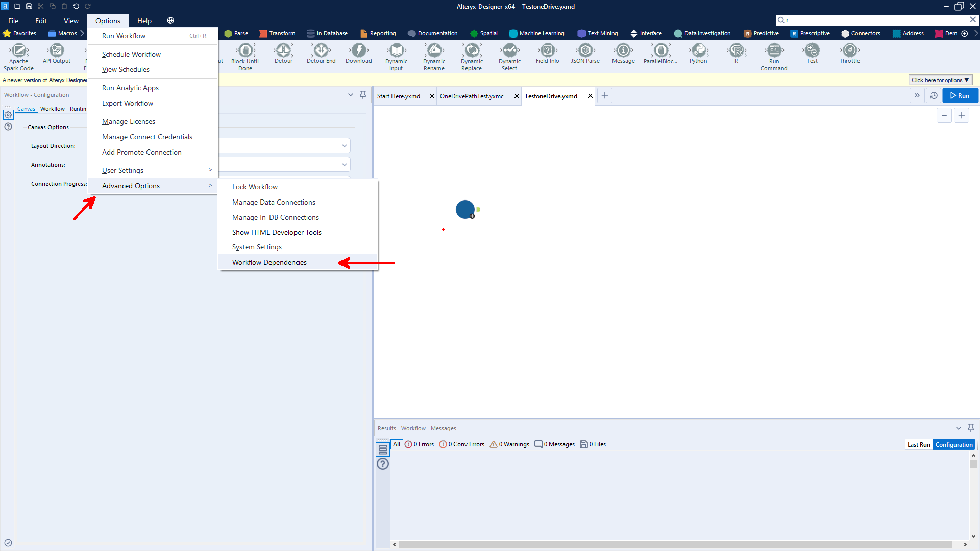The width and height of the screenshot is (980, 551).
Task: Select the Download tool icon
Action: pos(359,51)
